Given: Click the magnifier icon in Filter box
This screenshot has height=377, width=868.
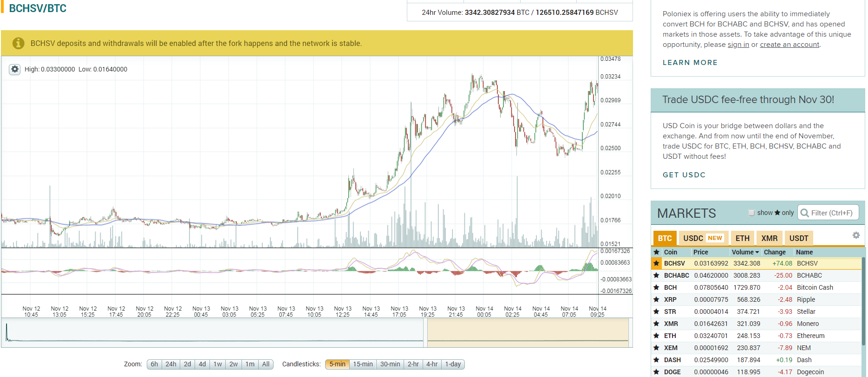Looking at the screenshot, I should (804, 213).
